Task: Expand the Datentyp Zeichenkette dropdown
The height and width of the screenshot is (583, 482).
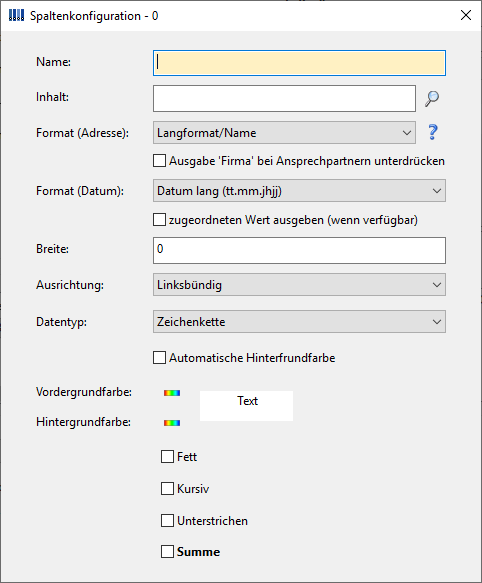Action: (x=299, y=322)
